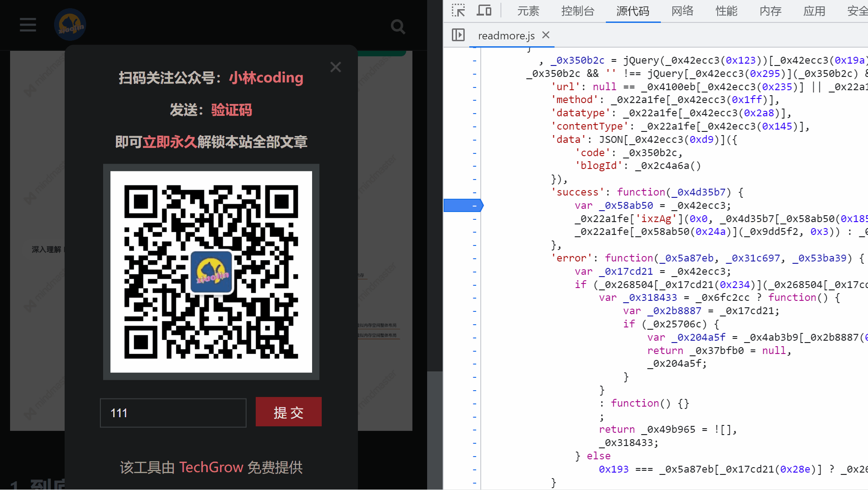Open the 性能 (Performance) tab
Viewport: 868px width, 490px height.
pos(726,11)
